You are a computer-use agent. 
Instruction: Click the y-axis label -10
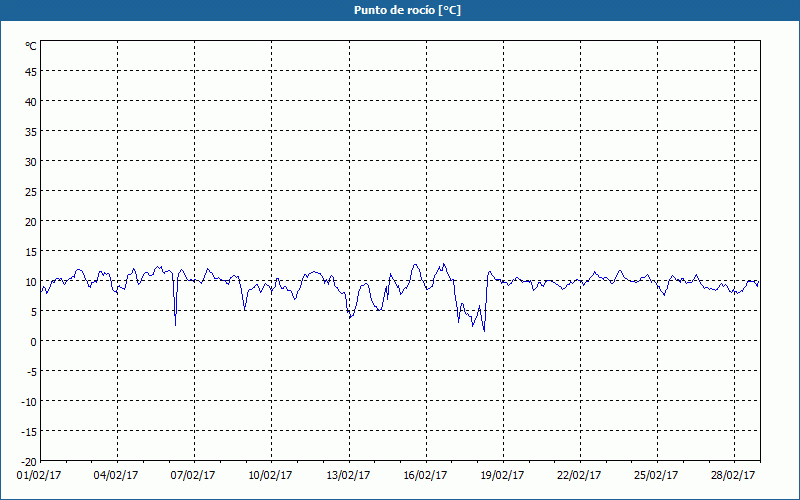pyautogui.click(x=29, y=402)
